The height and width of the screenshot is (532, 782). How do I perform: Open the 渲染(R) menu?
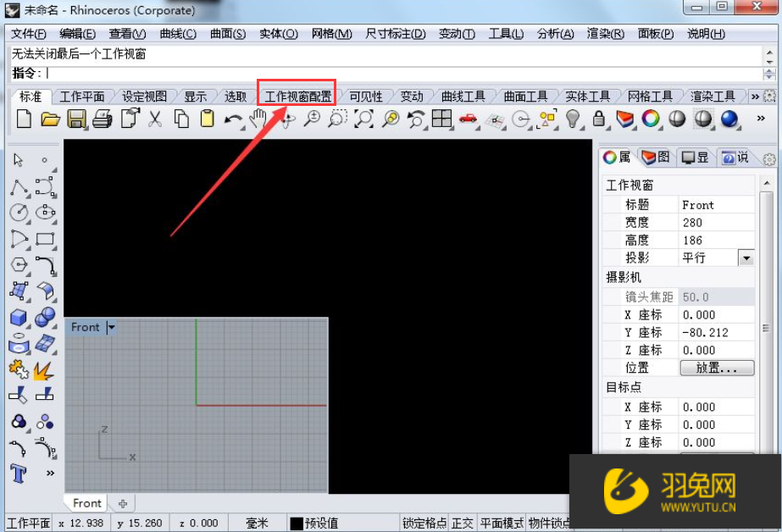point(606,34)
